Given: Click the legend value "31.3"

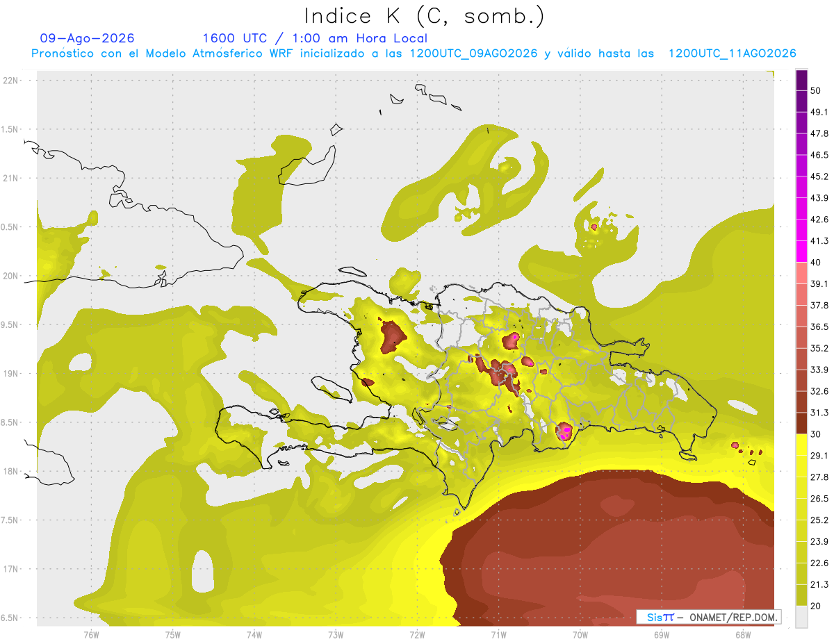Looking at the screenshot, I should [819, 413].
